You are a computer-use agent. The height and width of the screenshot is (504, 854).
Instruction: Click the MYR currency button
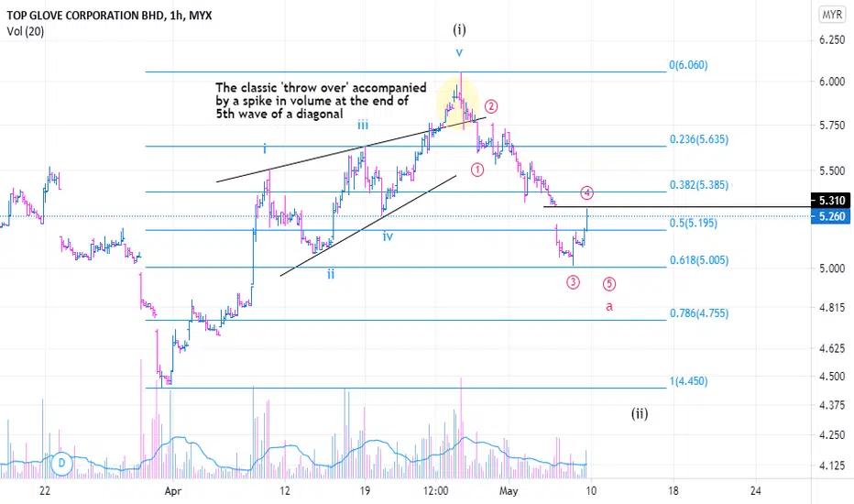tap(832, 15)
